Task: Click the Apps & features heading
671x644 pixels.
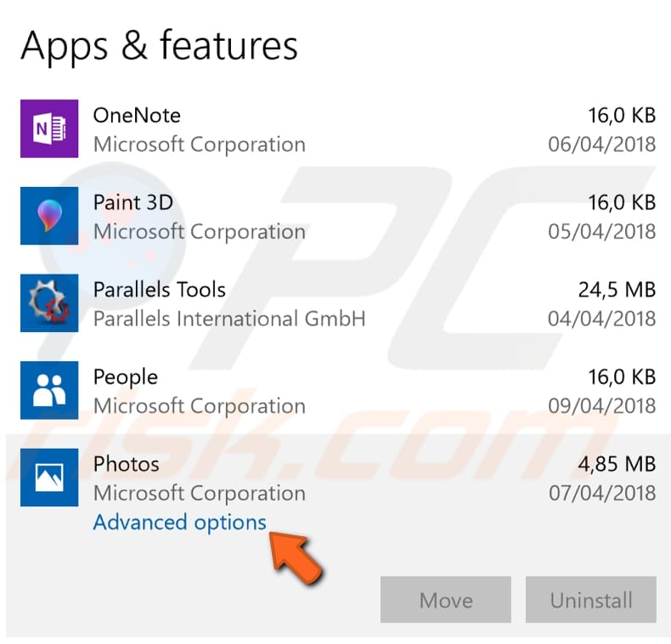Action: [x=159, y=46]
